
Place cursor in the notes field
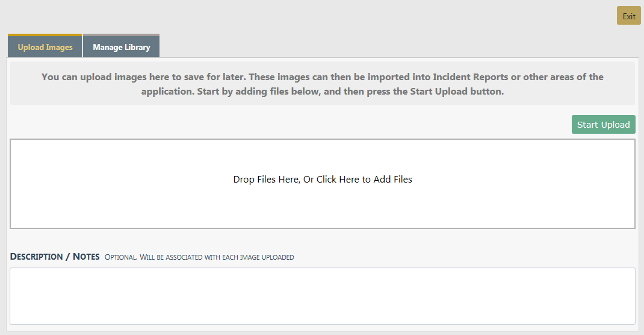[x=322, y=296]
